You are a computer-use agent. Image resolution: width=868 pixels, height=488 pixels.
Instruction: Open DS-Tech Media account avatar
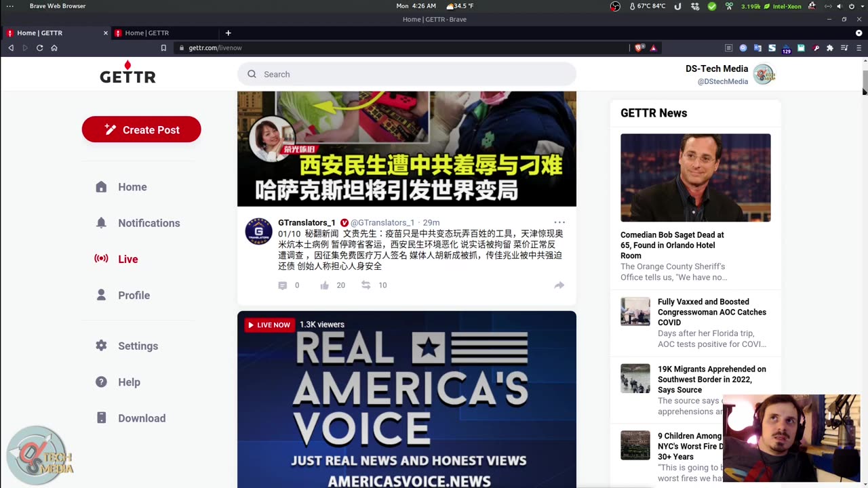764,75
